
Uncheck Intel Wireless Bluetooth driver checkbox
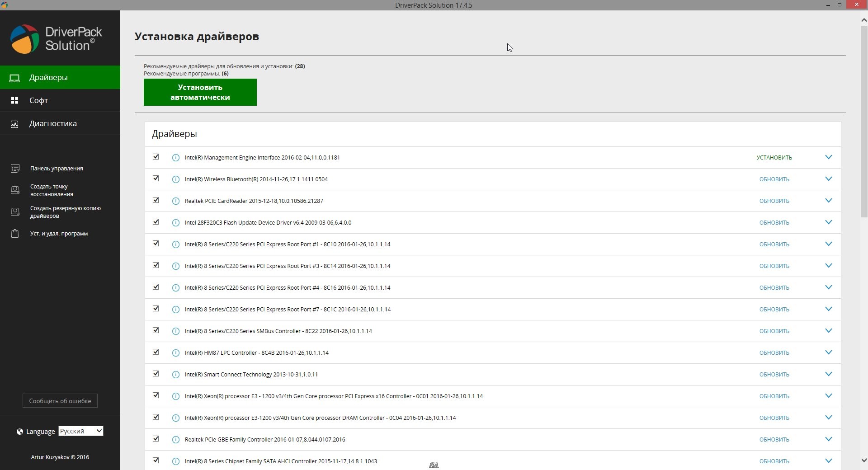pyautogui.click(x=156, y=179)
